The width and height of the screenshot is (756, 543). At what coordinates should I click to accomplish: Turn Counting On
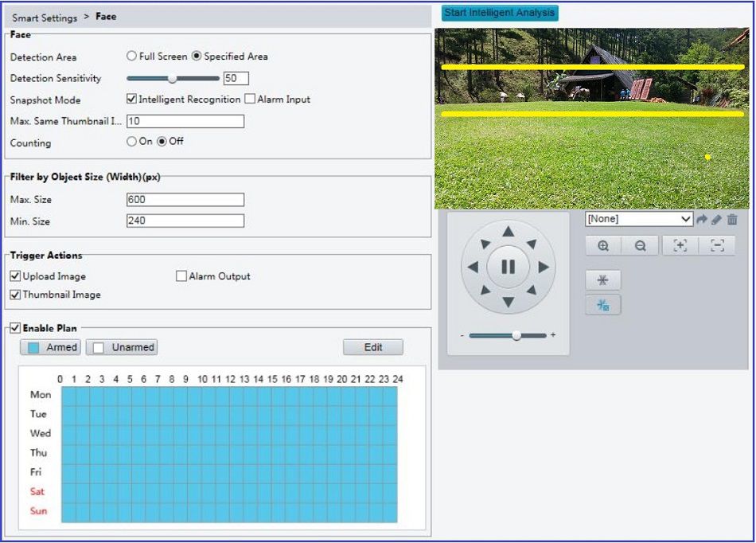pos(131,141)
